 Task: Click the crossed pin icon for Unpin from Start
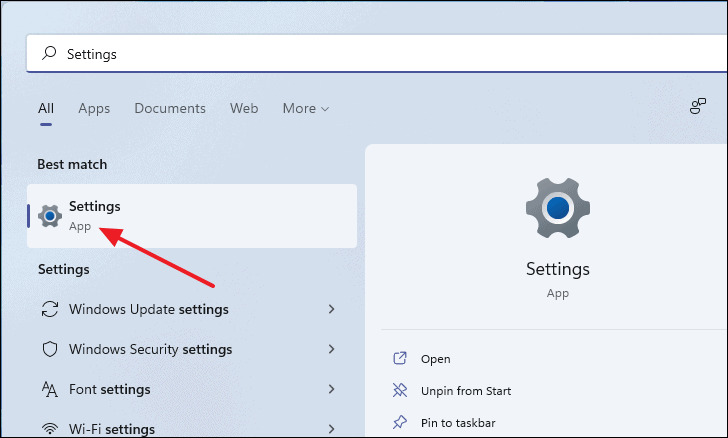tap(400, 390)
